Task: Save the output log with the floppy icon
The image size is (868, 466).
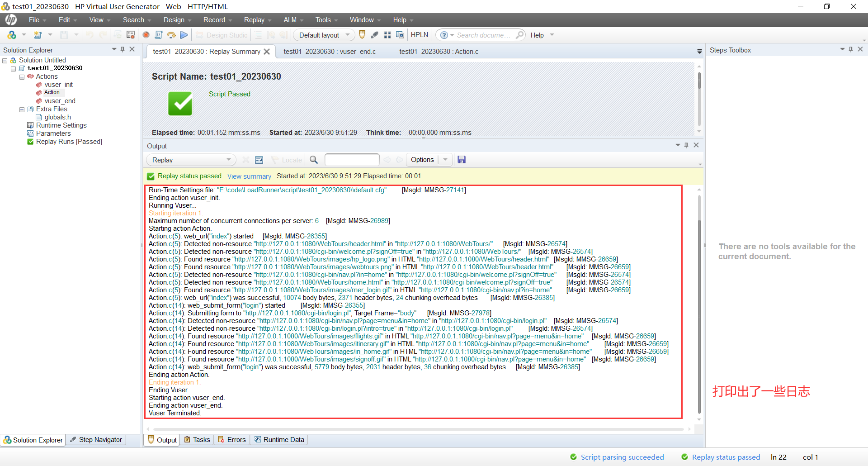Action: coord(462,159)
